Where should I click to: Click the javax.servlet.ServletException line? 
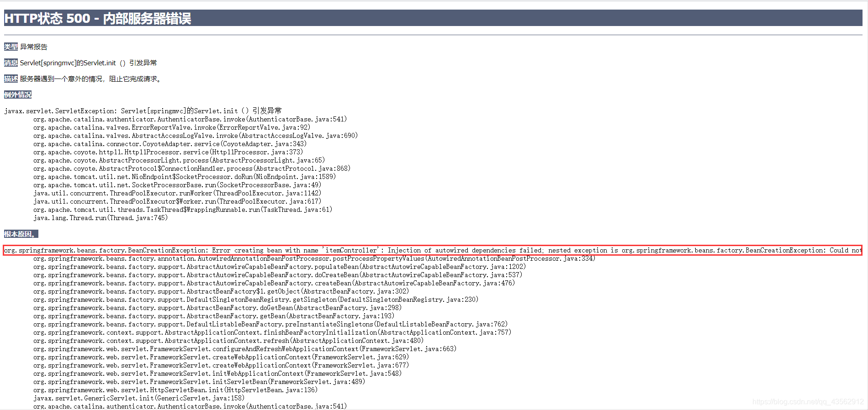pos(143,111)
